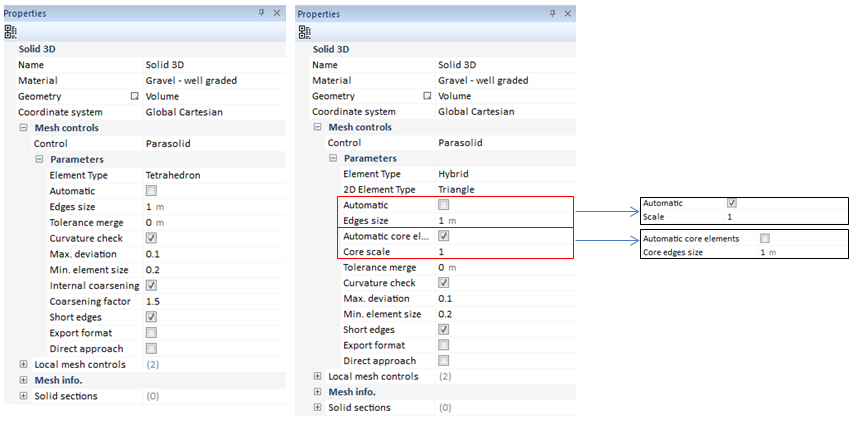This screenshot has width=853, height=422.
Task: Expand Solid sections in right panel
Action: 318,407
